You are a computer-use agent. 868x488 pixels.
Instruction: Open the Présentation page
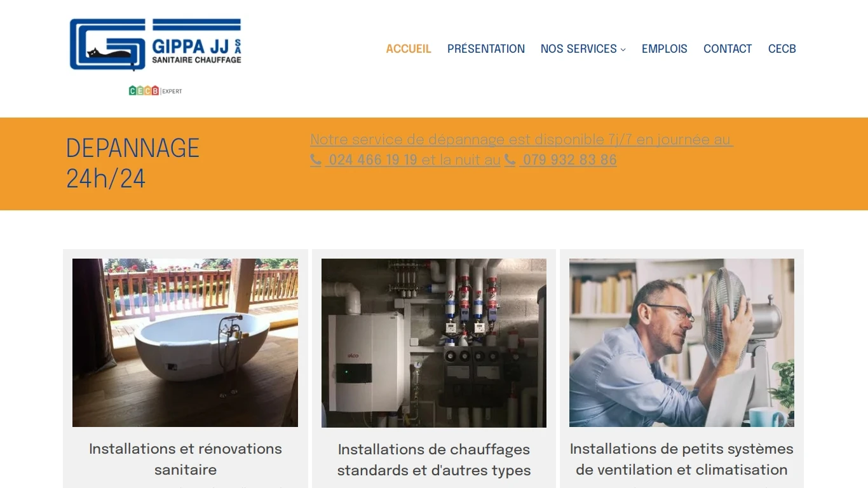tap(486, 49)
